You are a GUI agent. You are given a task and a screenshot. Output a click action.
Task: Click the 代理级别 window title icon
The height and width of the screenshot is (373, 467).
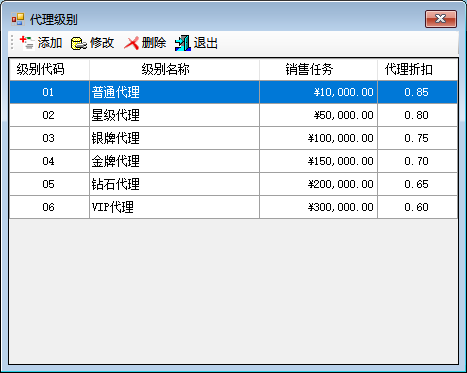18,19
